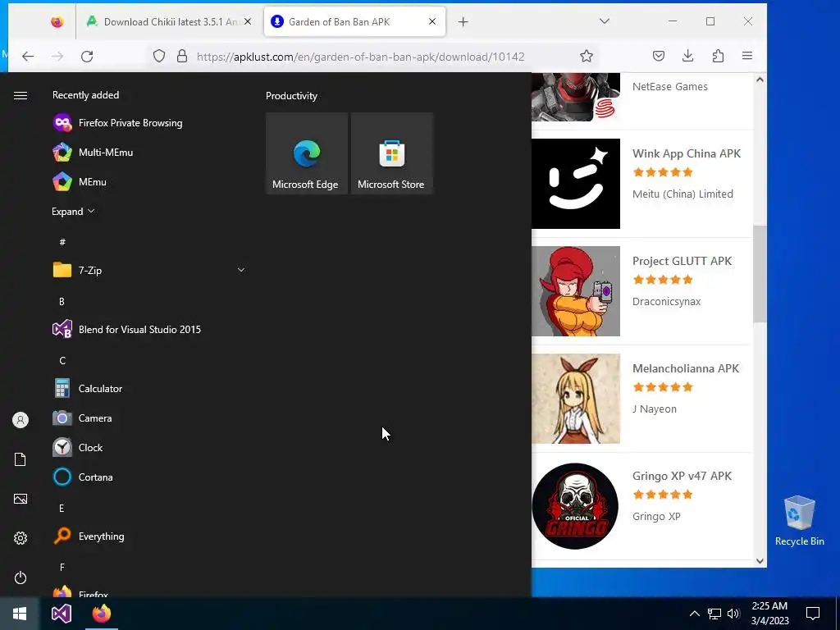This screenshot has width=840, height=630.
Task: Open the Firefox application menu
Action: (x=747, y=56)
